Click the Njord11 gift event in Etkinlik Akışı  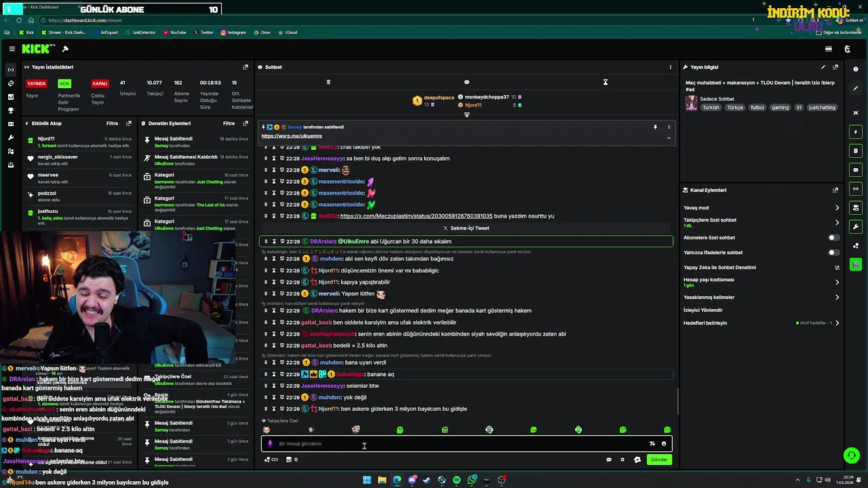tap(79, 142)
